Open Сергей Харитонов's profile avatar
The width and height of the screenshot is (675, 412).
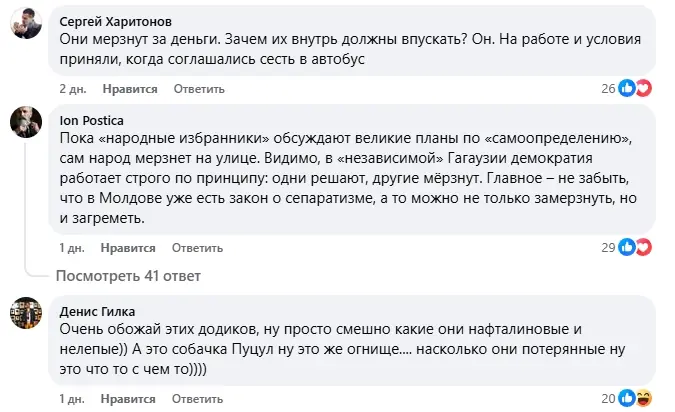[x=26, y=23]
